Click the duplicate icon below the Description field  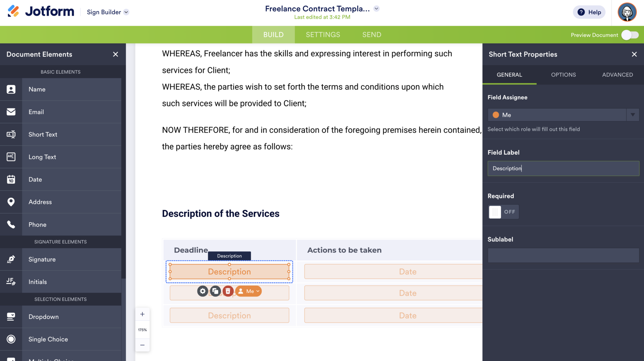tap(215, 291)
